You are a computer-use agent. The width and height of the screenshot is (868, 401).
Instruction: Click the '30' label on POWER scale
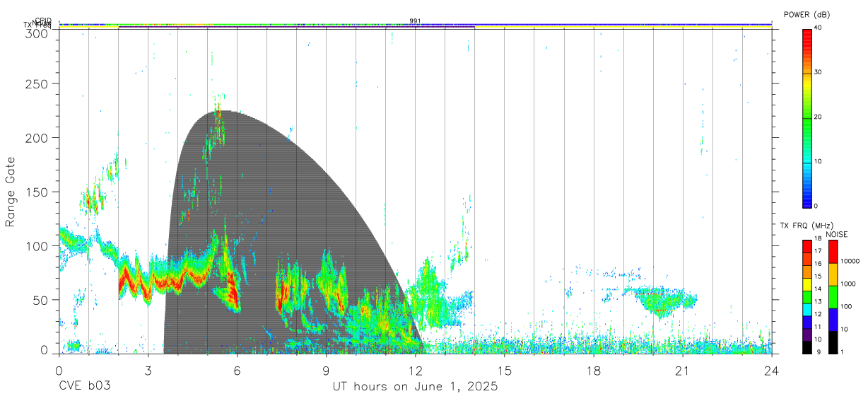pos(818,72)
